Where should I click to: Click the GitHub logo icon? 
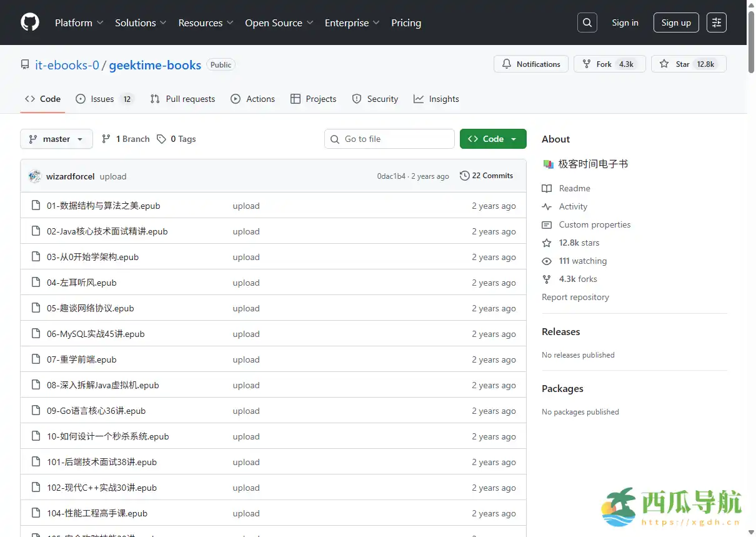(30, 23)
